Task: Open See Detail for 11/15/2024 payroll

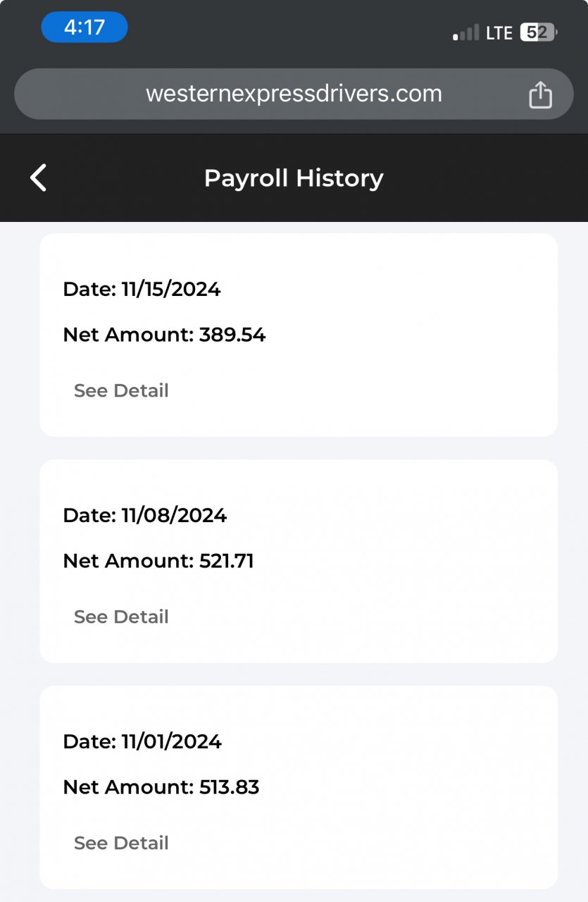Action: click(121, 390)
